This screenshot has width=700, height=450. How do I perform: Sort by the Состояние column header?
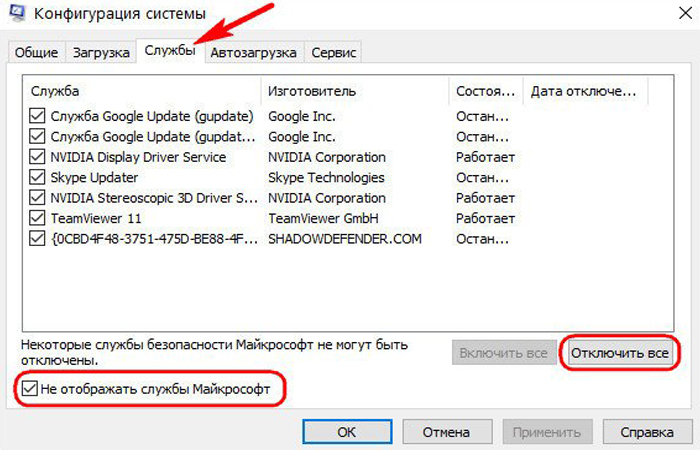485,91
